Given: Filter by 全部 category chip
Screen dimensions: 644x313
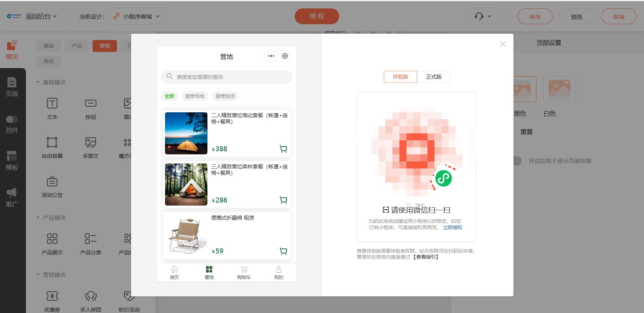Looking at the screenshot, I should [x=169, y=96].
